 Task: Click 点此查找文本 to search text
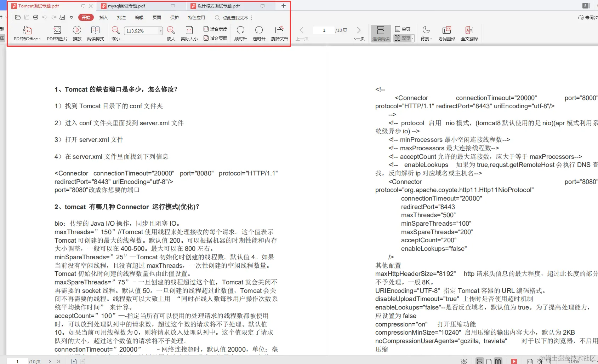pos(235,17)
